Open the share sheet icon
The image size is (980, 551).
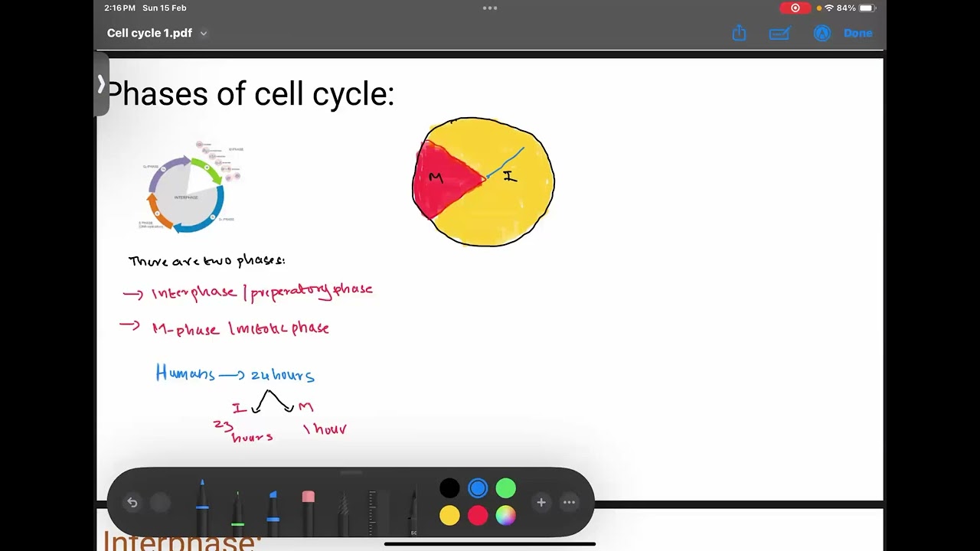pos(739,33)
